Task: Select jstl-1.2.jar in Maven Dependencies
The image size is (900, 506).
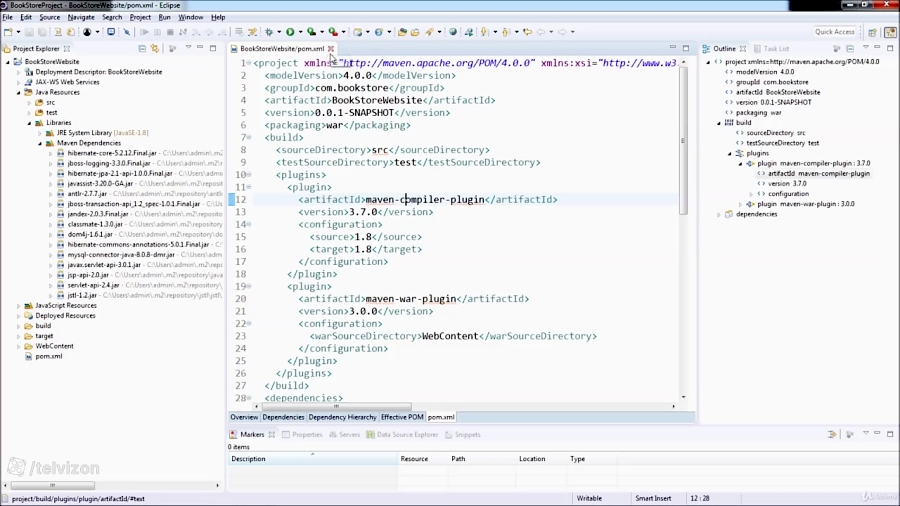Action: point(82,295)
